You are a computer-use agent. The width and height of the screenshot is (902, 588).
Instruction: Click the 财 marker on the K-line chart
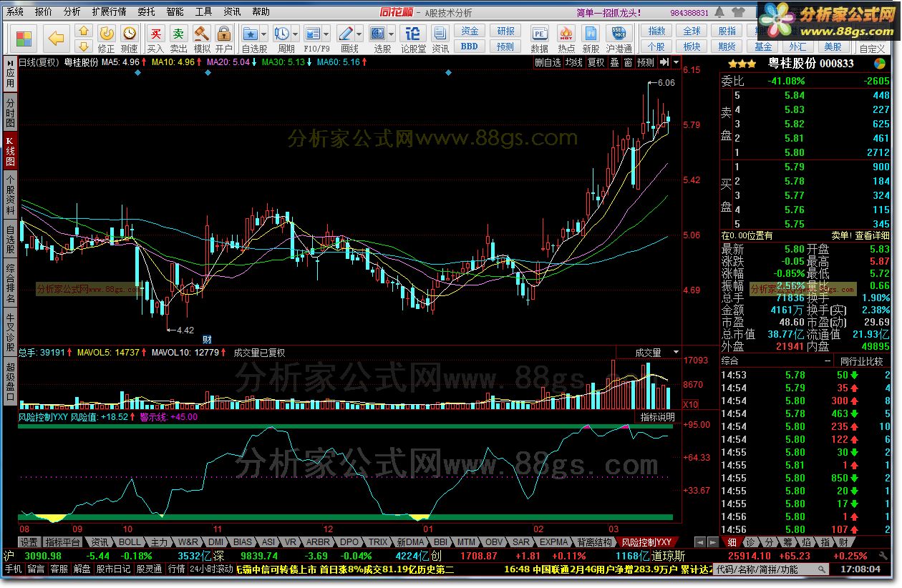[207, 339]
